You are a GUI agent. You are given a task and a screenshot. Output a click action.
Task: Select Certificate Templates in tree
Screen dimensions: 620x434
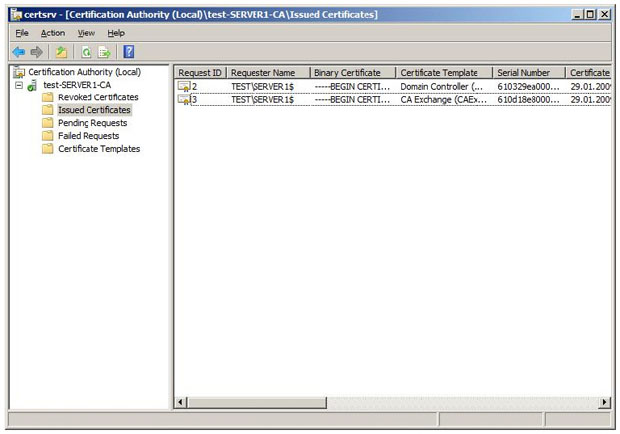(x=99, y=149)
